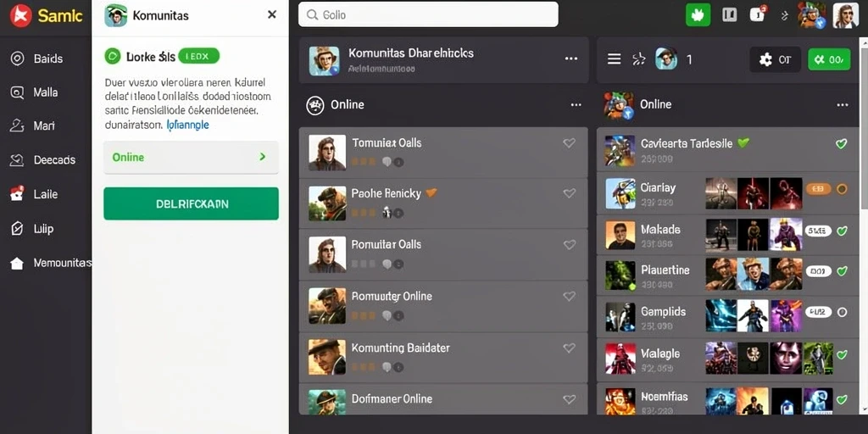Image resolution: width=868 pixels, height=434 pixels.
Task: Click the green DBLRIFCKAIN button
Action: 191,203
